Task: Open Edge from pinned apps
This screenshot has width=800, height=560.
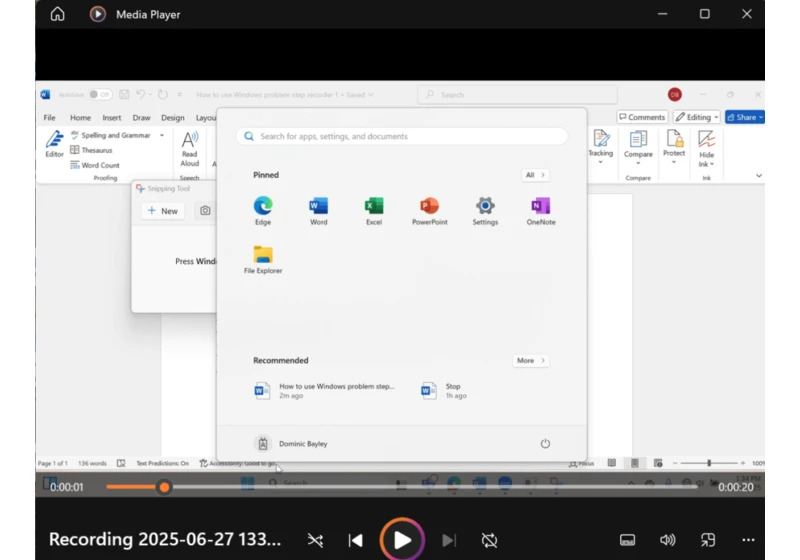Action: pos(263,211)
